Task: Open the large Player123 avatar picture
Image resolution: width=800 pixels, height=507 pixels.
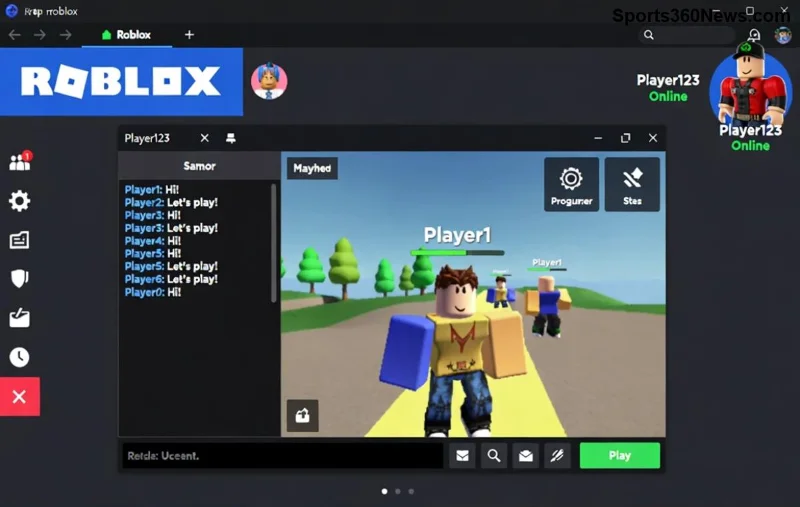Action: coord(750,87)
